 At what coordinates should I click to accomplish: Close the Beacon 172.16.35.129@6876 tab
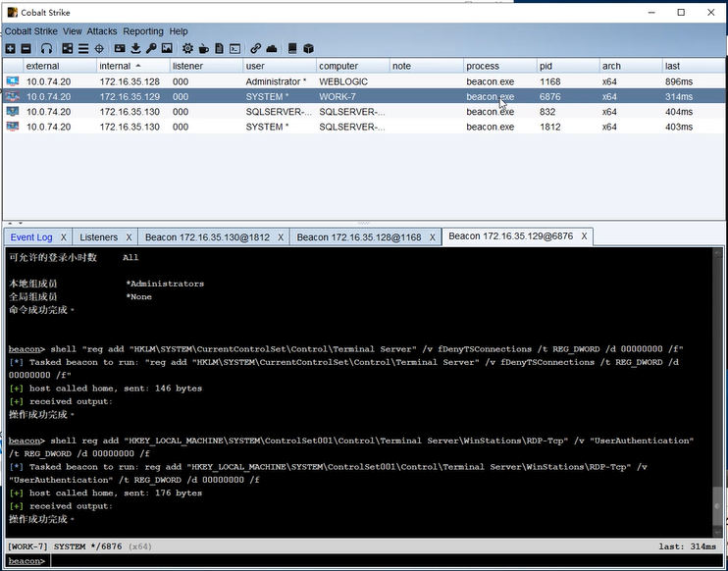[x=584, y=236]
